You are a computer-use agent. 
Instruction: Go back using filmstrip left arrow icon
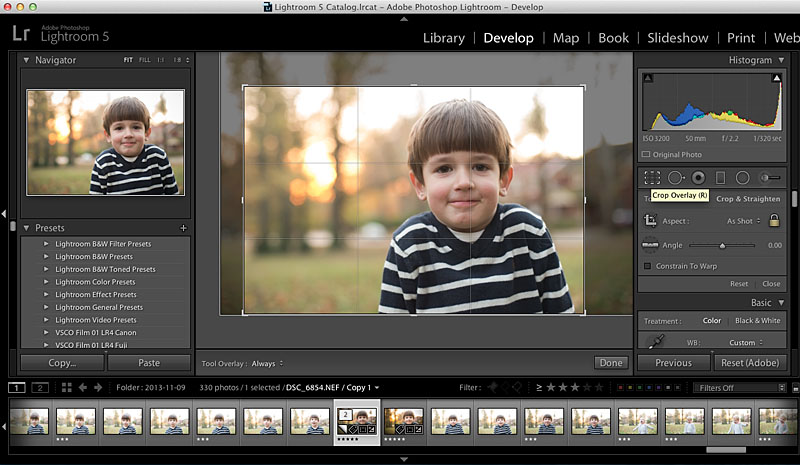(83, 387)
